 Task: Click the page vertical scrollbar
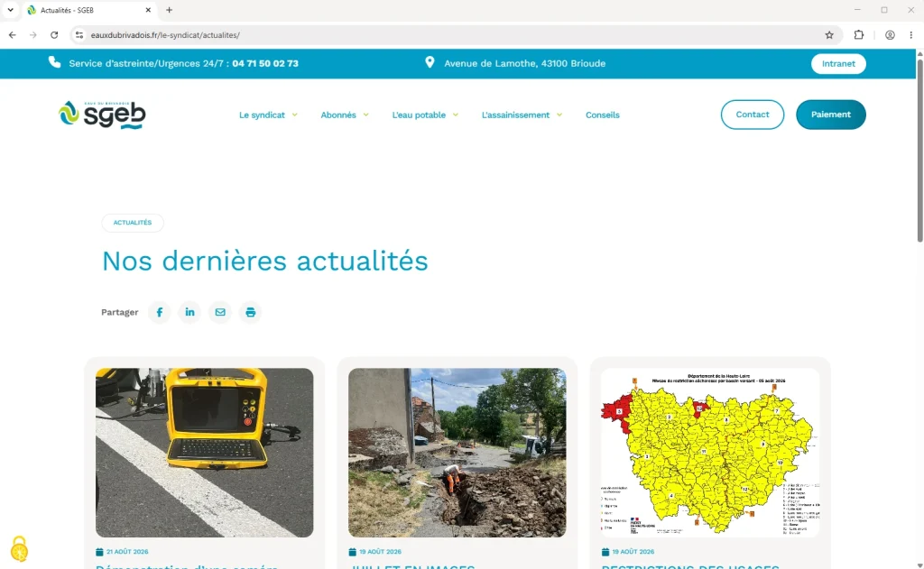[x=919, y=151]
